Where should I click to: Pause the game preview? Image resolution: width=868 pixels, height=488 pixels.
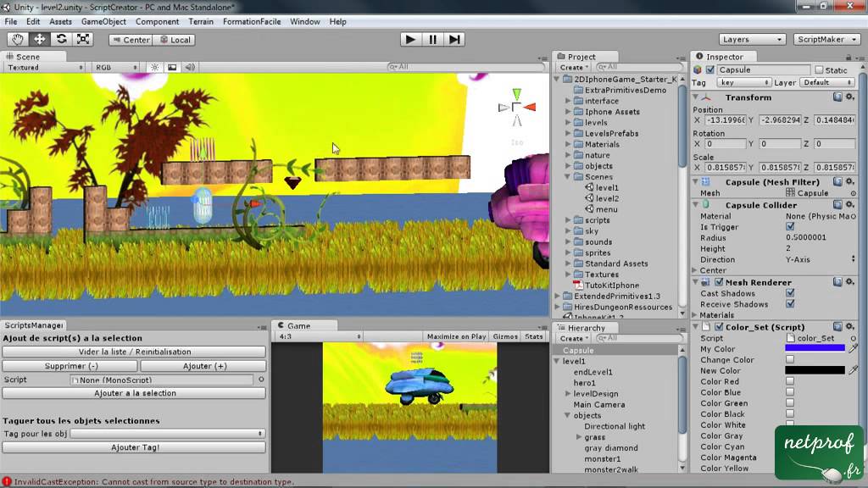(432, 39)
